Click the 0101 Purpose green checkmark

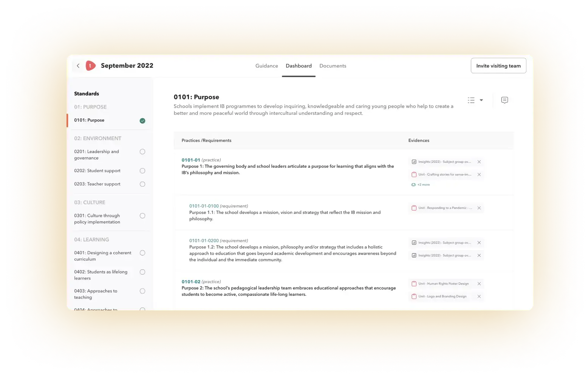(x=142, y=121)
